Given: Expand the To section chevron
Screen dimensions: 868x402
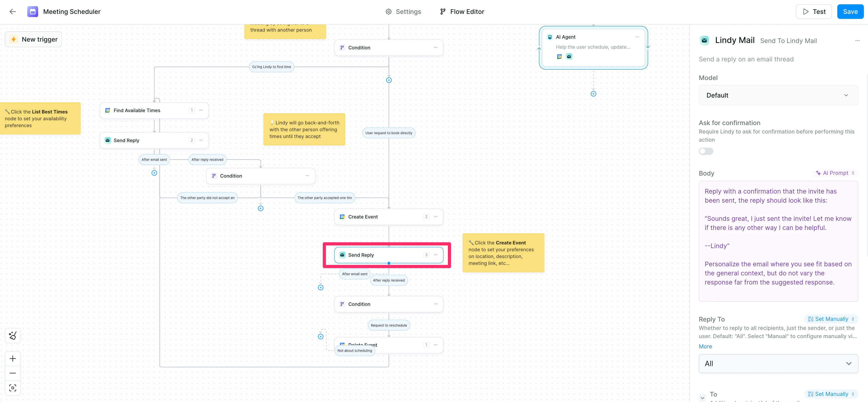Looking at the screenshot, I should pos(702,397).
